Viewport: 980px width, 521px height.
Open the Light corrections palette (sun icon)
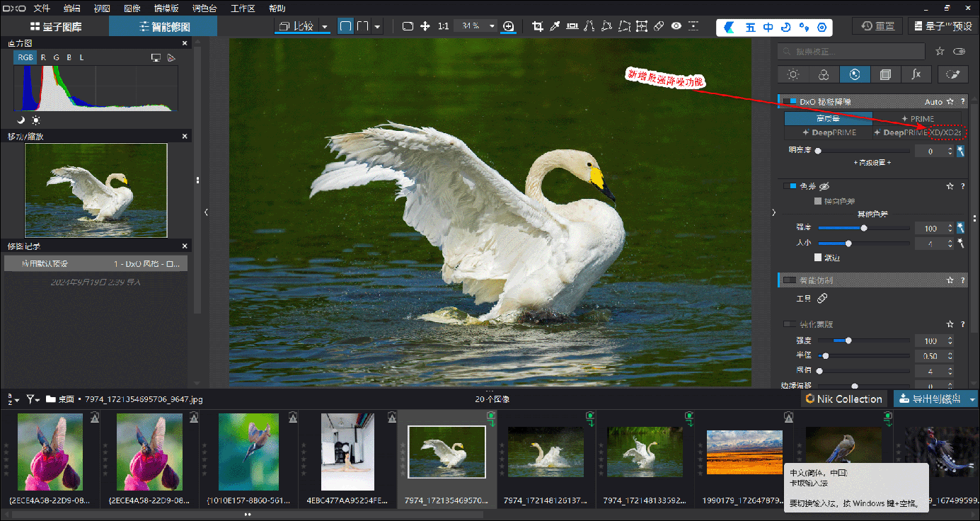pos(793,74)
